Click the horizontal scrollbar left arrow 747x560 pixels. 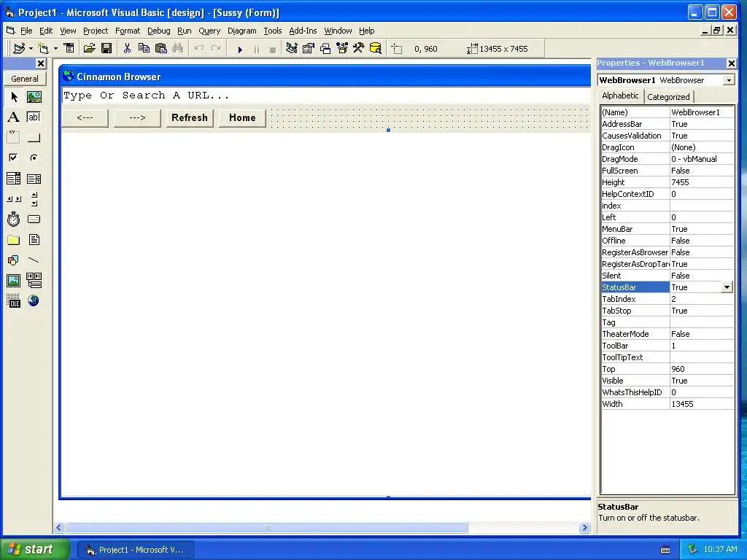tap(59, 528)
